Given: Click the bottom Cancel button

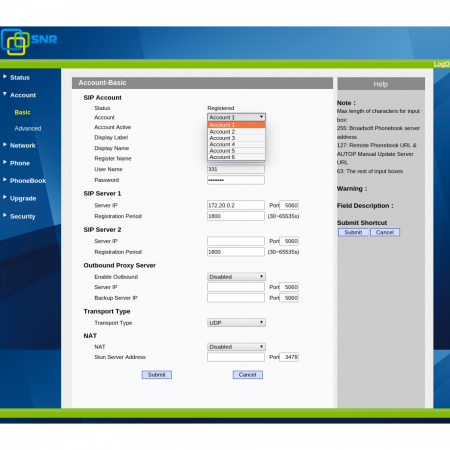Looking at the screenshot, I should 248,375.
